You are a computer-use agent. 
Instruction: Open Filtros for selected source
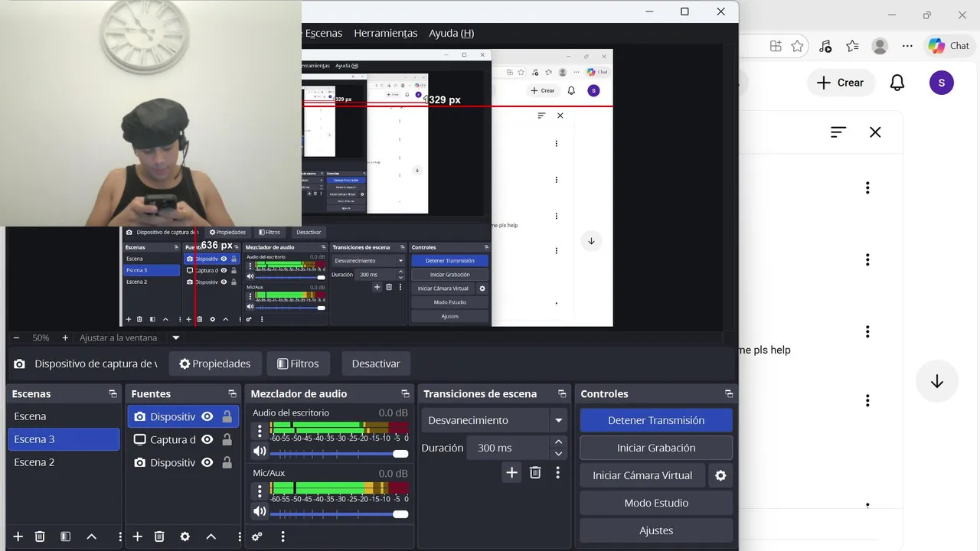point(298,364)
